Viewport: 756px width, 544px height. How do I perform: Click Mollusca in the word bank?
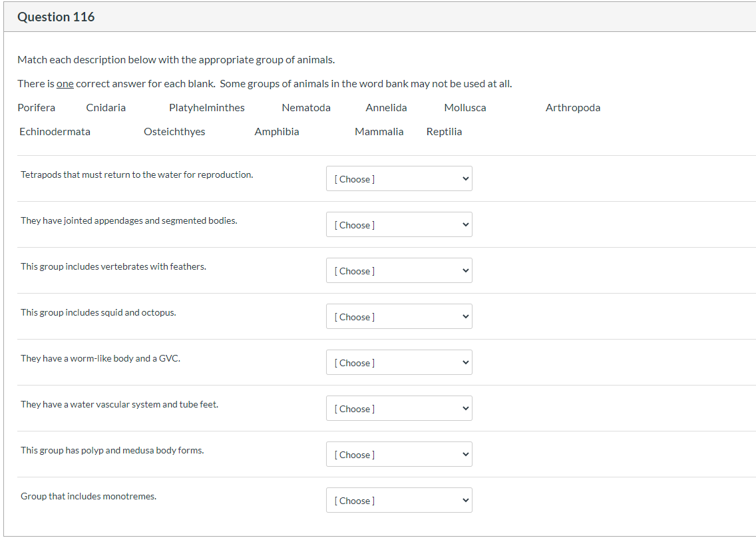(x=465, y=108)
